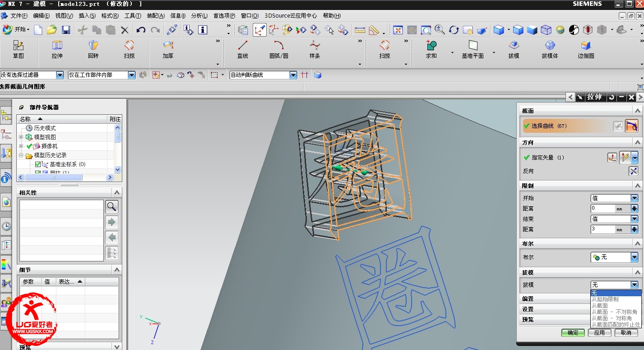Click the 加厚 thicken tool
This screenshot has width=644, height=350.
click(168, 50)
